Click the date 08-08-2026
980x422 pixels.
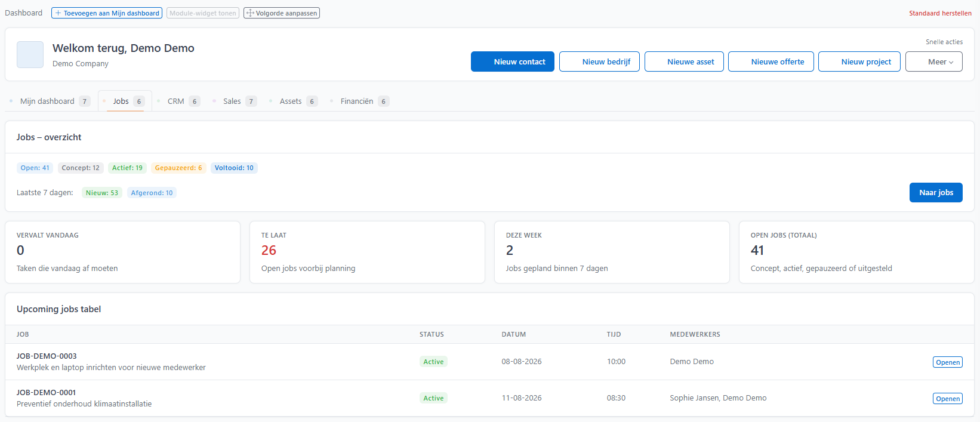522,362
